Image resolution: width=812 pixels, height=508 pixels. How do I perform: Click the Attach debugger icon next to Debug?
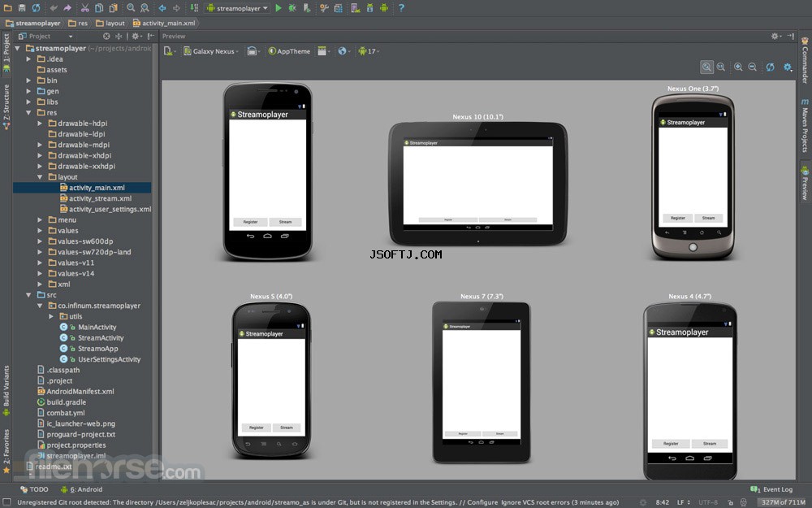(x=307, y=8)
